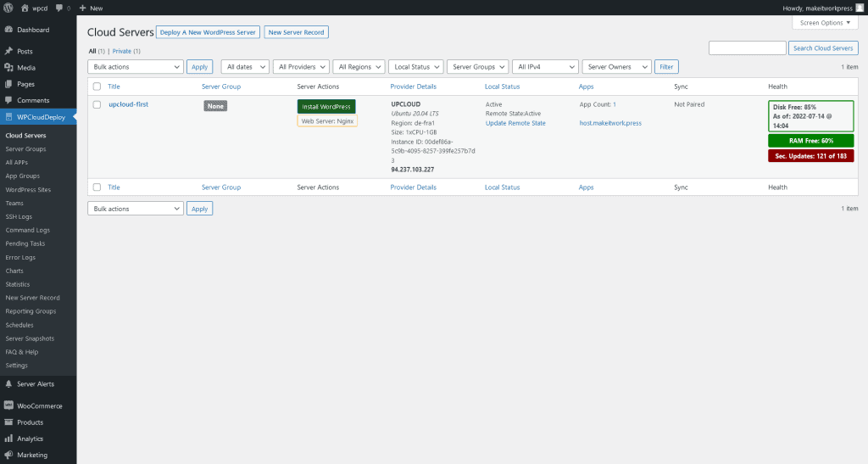Click the Comments icon in sidebar

click(8, 100)
